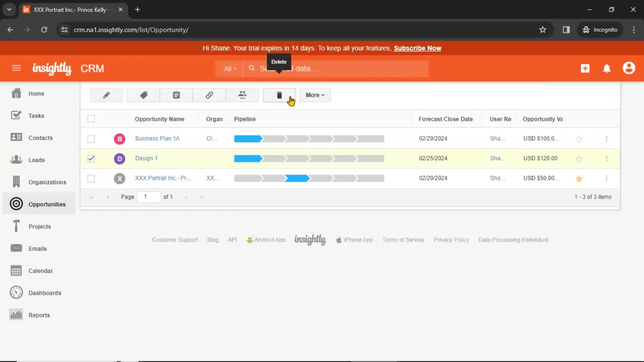Click the Share/Team icon in toolbar
644x362 pixels.
[242, 95]
